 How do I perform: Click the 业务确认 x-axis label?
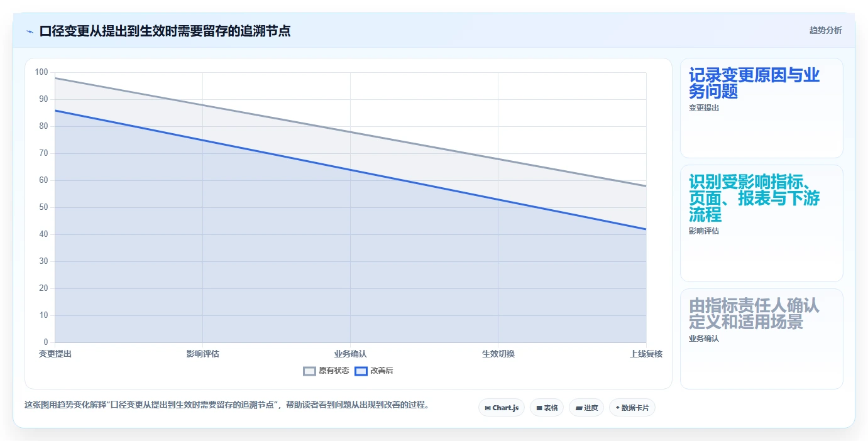tap(350, 354)
